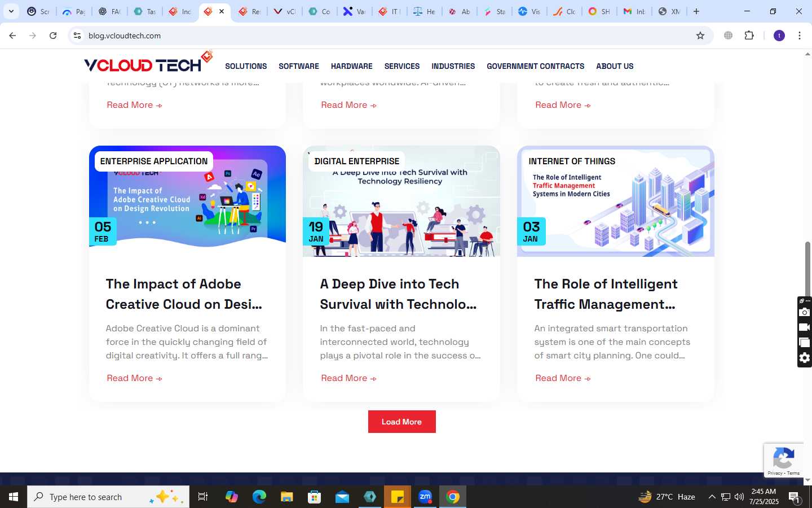
Task: Click the Load More button
Action: (x=401, y=422)
